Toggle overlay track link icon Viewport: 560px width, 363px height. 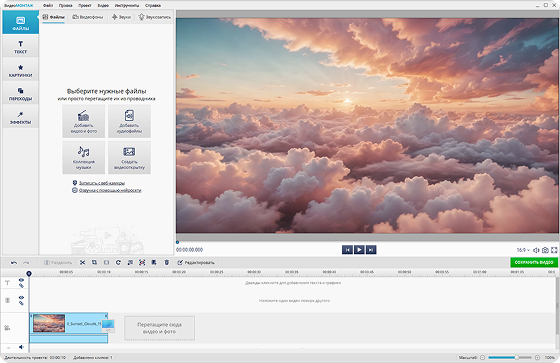pos(21,303)
